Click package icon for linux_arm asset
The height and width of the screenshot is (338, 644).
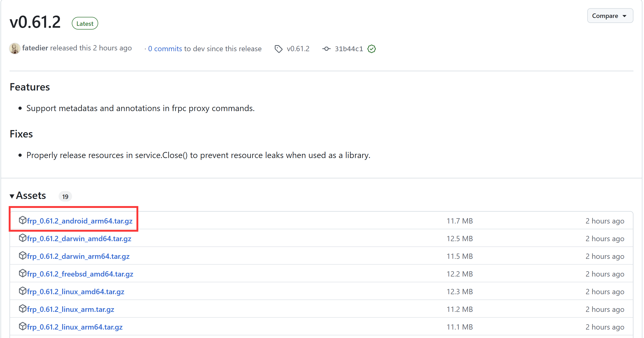[x=22, y=308]
